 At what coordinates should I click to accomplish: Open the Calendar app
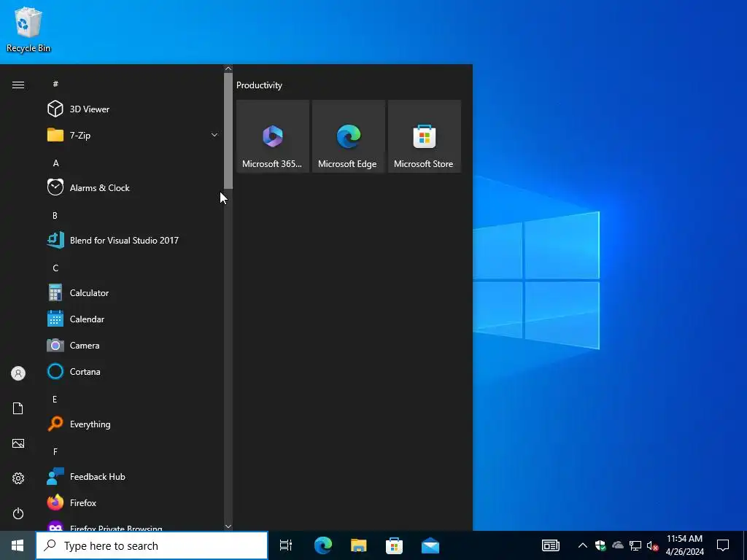[131, 319]
